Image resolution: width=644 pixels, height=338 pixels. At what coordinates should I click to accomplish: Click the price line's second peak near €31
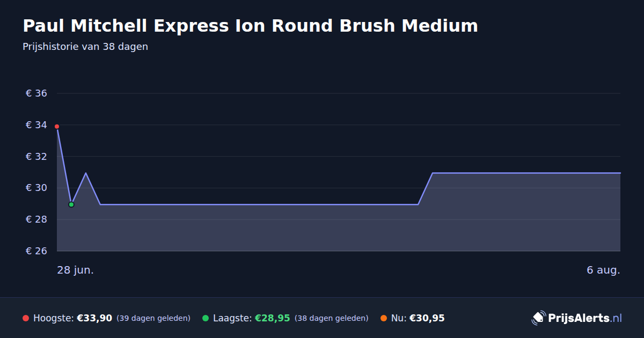point(86,173)
